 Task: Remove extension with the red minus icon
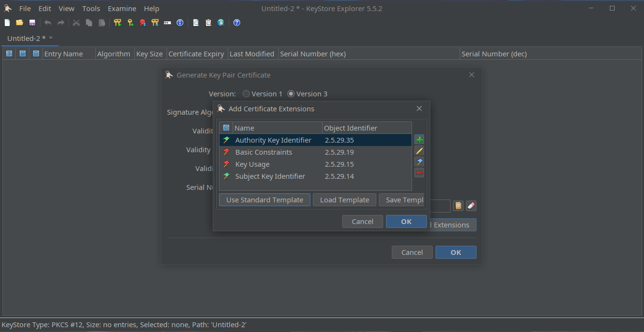(419, 173)
